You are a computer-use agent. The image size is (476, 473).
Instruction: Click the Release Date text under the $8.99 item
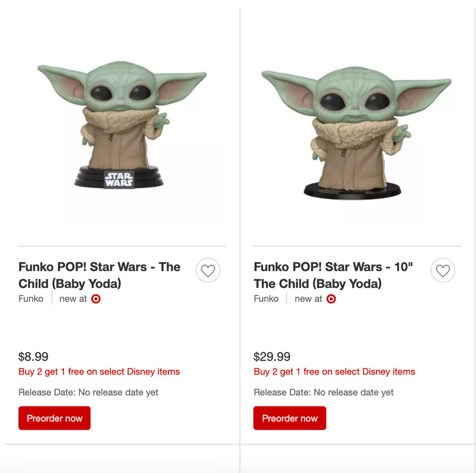[x=88, y=393]
